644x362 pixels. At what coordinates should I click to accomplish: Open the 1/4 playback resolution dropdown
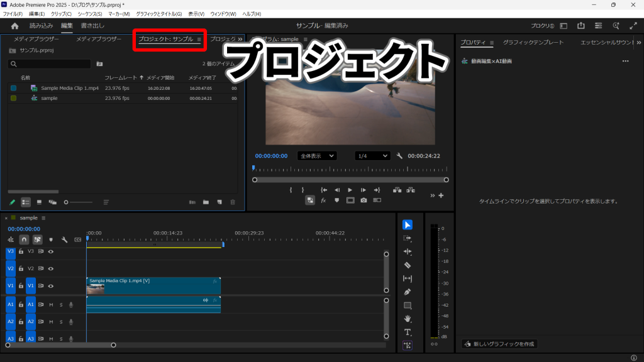tap(372, 156)
